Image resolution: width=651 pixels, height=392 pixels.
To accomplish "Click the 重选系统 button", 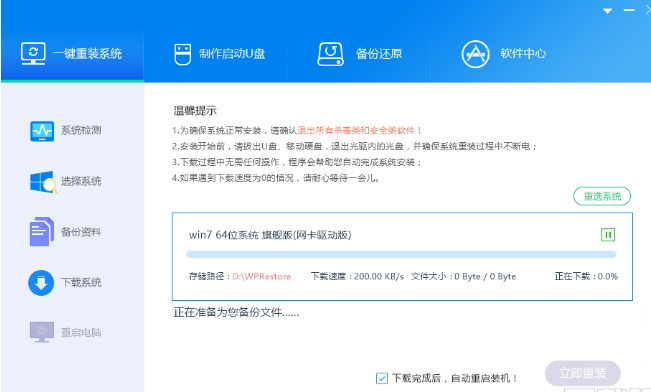I will (602, 196).
